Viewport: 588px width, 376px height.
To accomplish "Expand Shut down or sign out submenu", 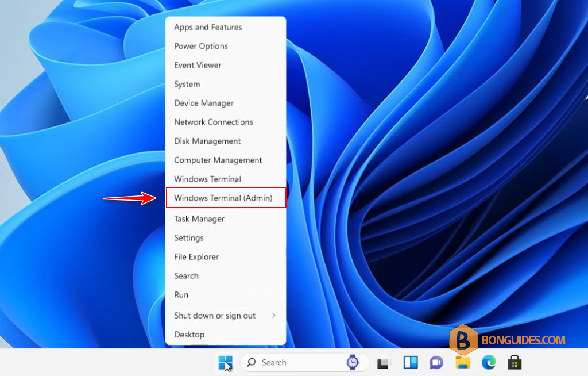I will click(x=225, y=316).
